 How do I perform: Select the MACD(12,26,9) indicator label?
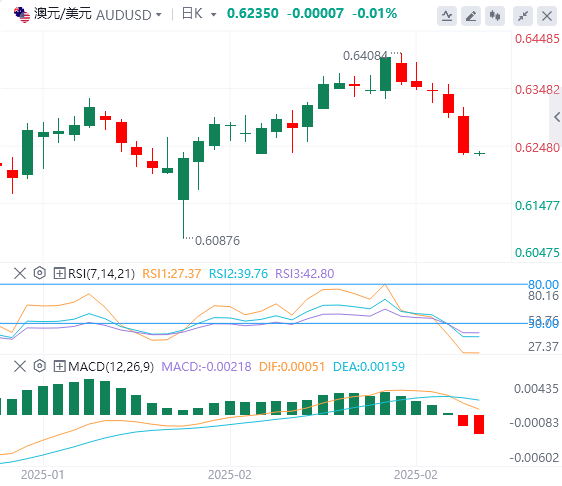click(111, 367)
